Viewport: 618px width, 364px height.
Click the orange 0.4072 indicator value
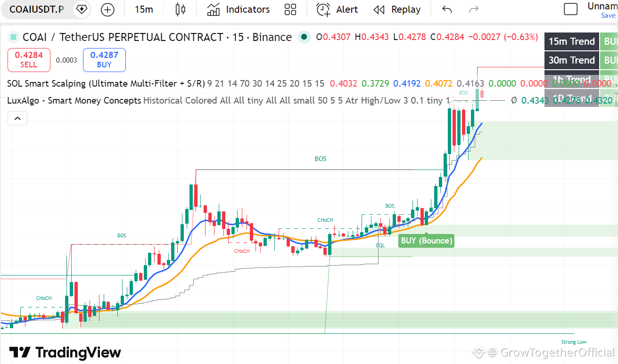(439, 83)
